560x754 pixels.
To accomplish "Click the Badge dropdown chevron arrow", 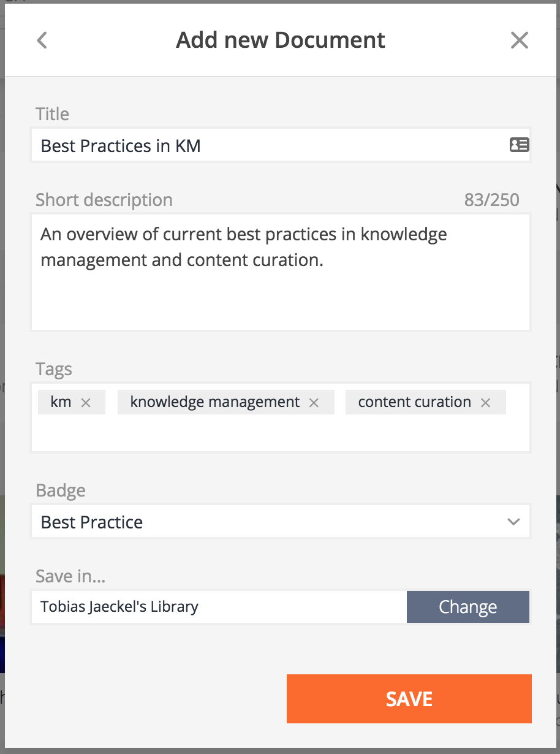I will tap(513, 522).
